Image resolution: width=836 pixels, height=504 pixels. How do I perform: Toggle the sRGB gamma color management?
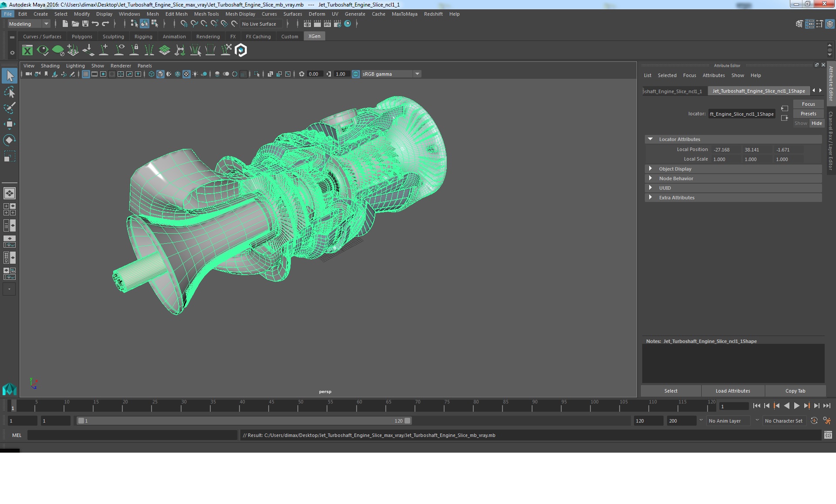click(356, 74)
